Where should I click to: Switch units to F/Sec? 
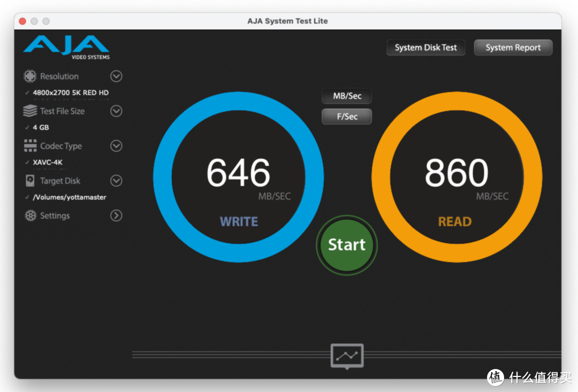pos(347,117)
